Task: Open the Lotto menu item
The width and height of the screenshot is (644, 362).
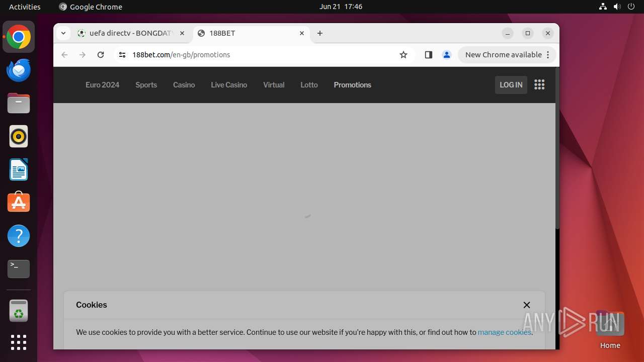Action: 309,85
